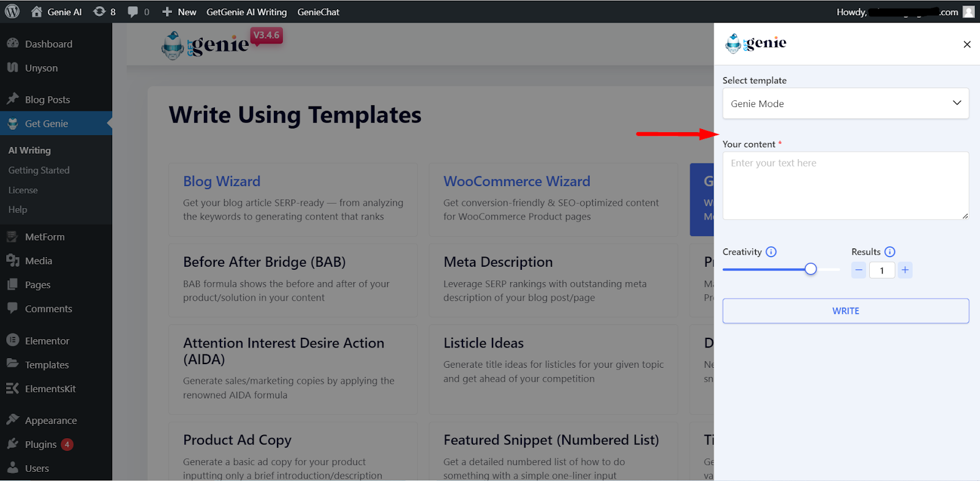Screen dimensions: 980x481
Task: Open the AI Writing submenu item
Action: tap(29, 150)
